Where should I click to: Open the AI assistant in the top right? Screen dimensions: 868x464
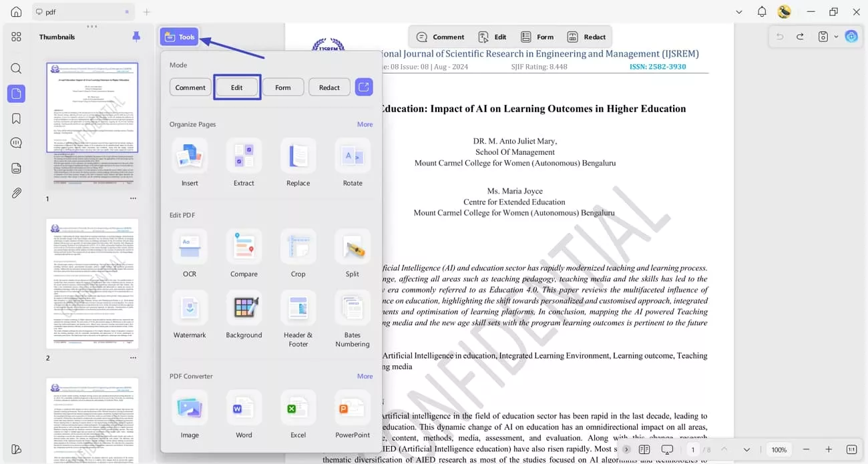[x=851, y=37]
